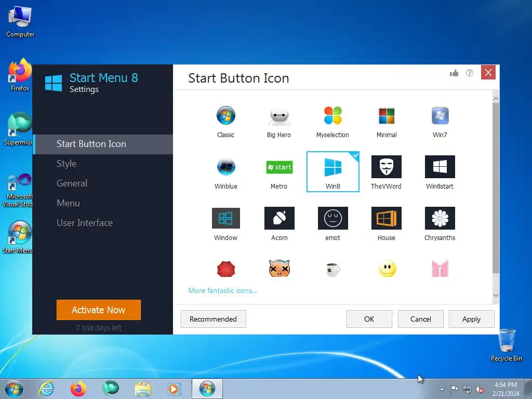Choose the Acorn start icon
Screen dimensions: 532x399
279,224
